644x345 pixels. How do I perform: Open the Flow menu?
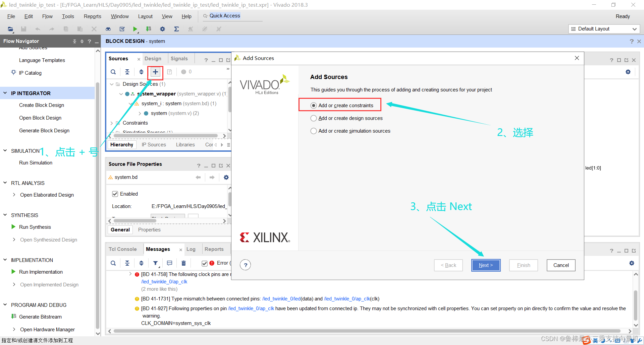[x=47, y=16]
